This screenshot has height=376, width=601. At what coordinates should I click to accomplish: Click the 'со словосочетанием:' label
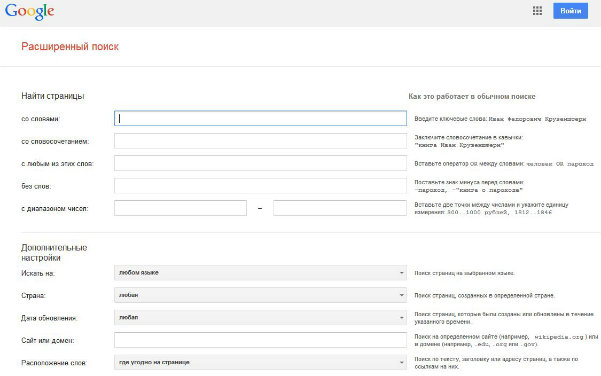[55, 141]
